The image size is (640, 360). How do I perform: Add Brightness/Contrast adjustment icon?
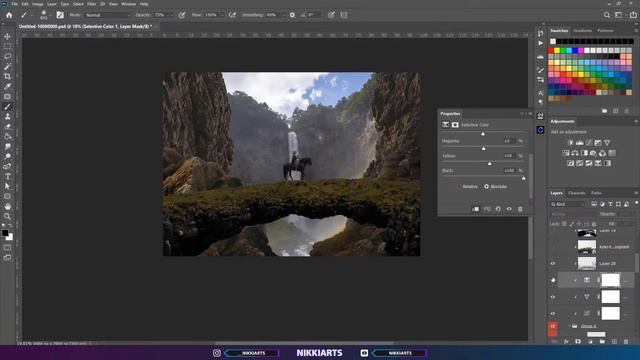pos(570,142)
